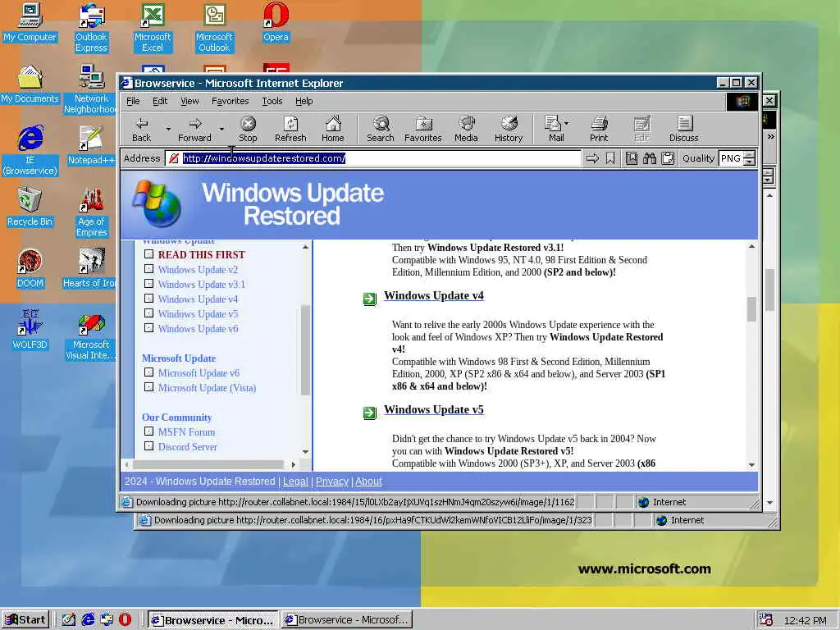The image size is (840, 630).
Task: Click the Forward toolbar button
Action: 195,130
